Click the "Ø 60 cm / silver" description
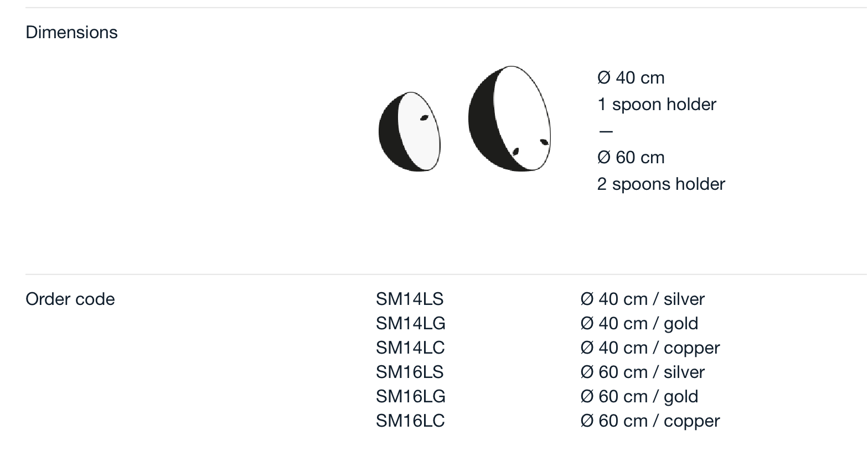 [x=643, y=372]
